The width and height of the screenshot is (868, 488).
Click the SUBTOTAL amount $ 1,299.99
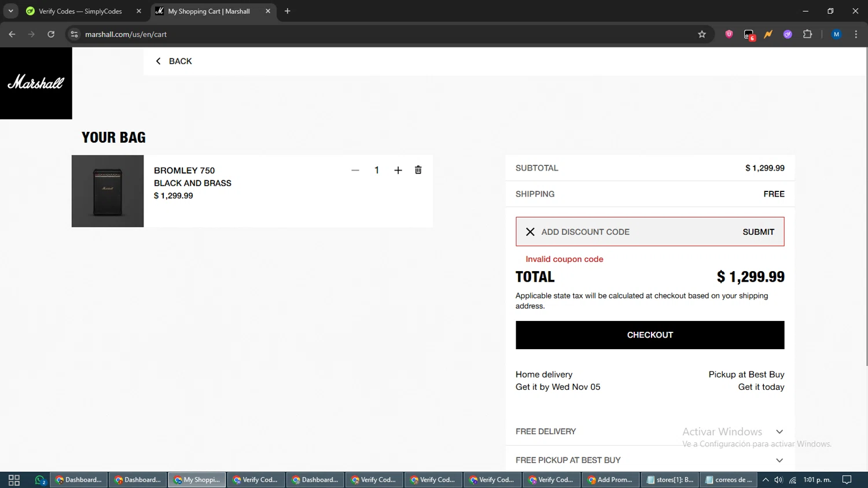pyautogui.click(x=764, y=168)
